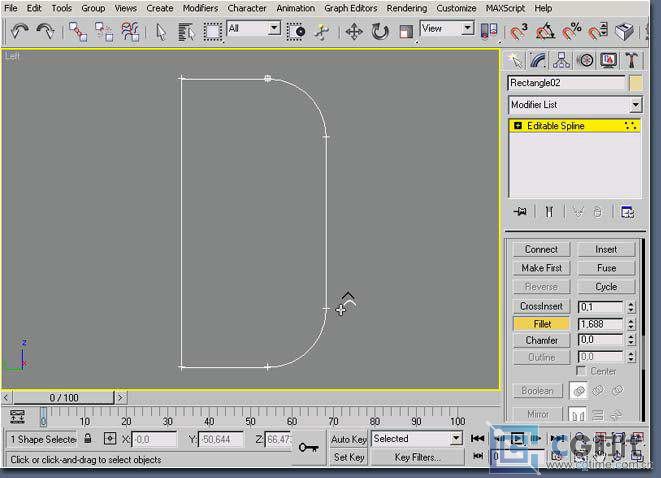Expand the Editable Spline stack entry

[518, 126]
